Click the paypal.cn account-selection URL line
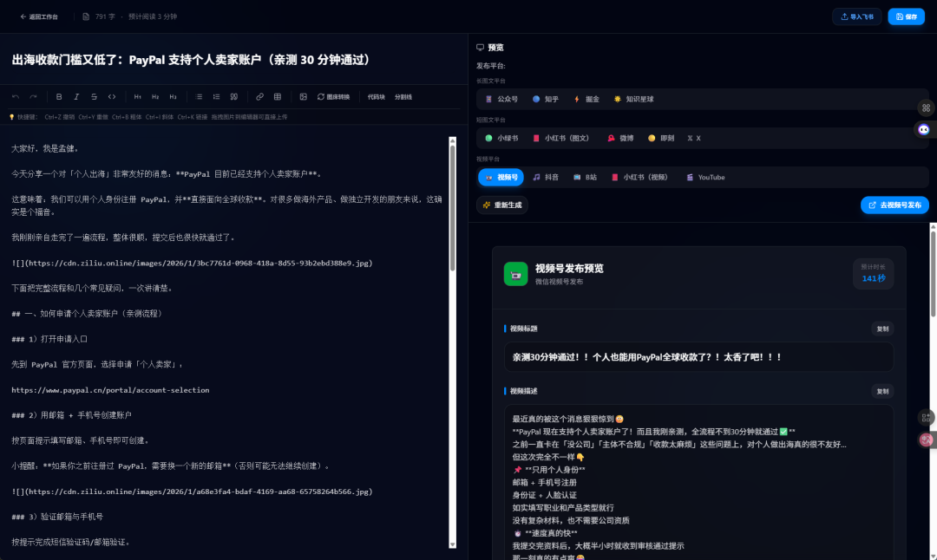The height and width of the screenshot is (560, 937). [110, 390]
